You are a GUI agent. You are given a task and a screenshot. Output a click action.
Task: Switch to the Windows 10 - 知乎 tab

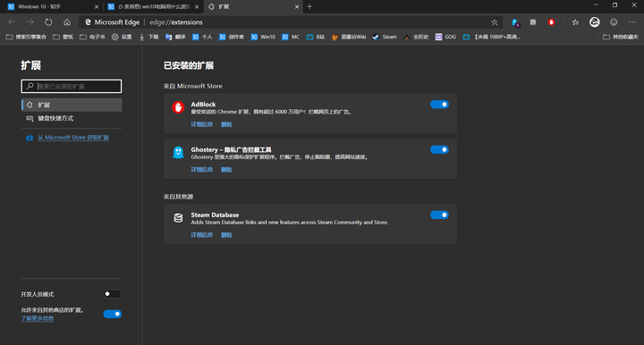tap(51, 7)
